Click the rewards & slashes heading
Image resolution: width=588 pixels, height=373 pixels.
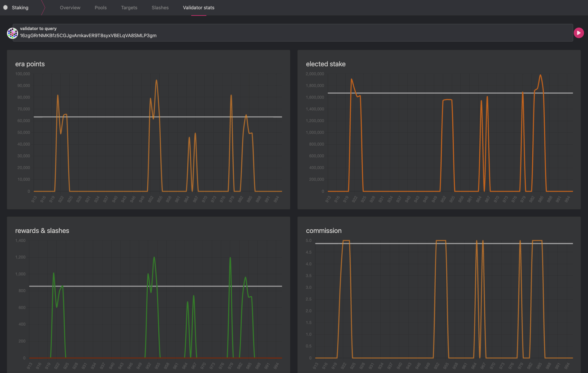click(42, 230)
